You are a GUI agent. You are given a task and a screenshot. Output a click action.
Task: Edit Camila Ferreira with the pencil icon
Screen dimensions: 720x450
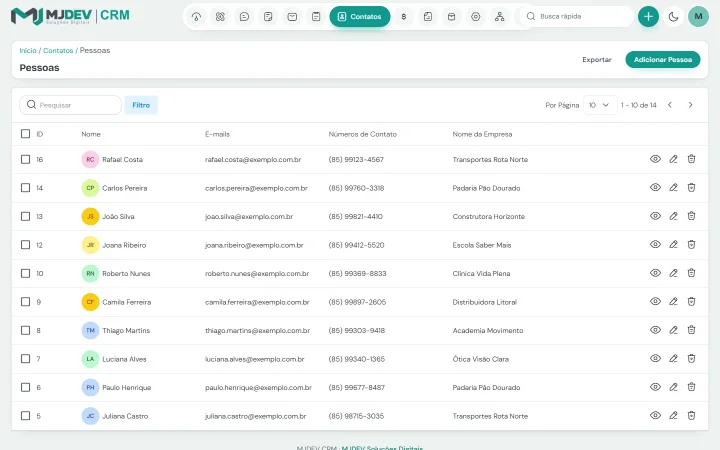point(673,302)
